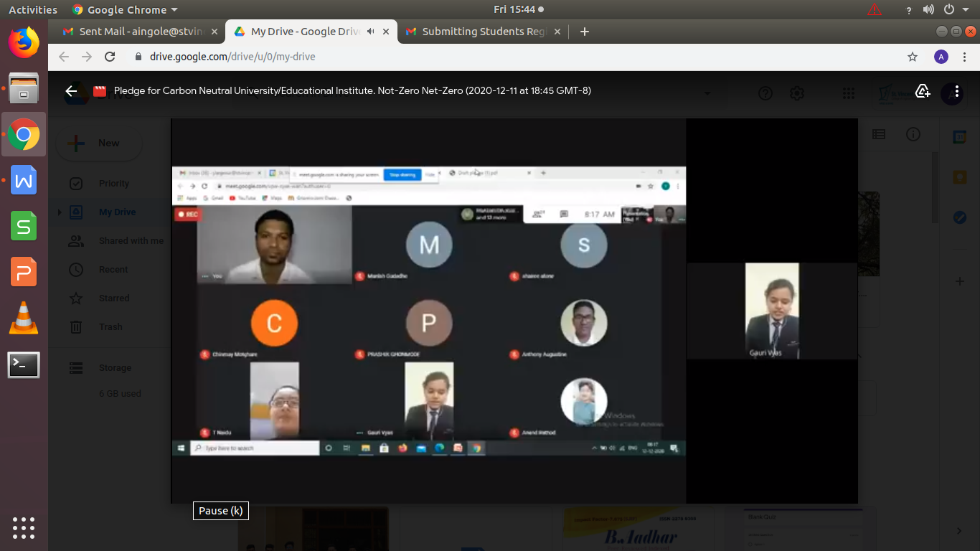Open the Tasks side panel icon

tap(960, 217)
